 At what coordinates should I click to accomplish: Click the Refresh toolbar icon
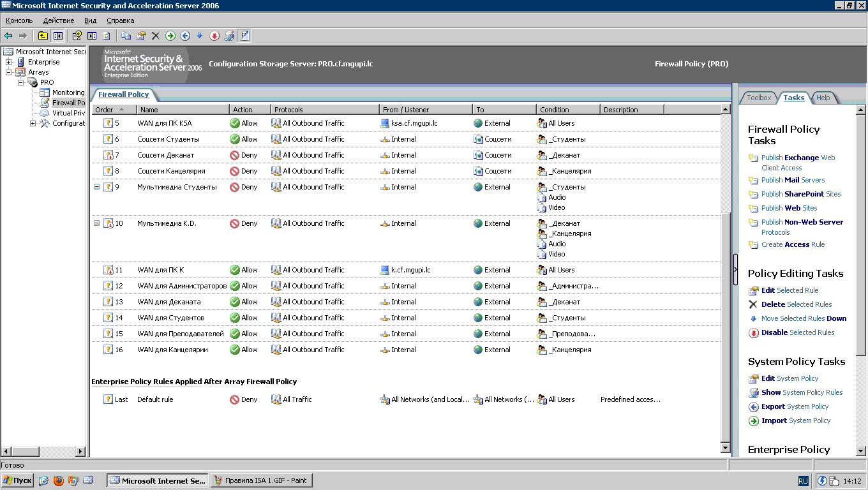[x=107, y=36]
